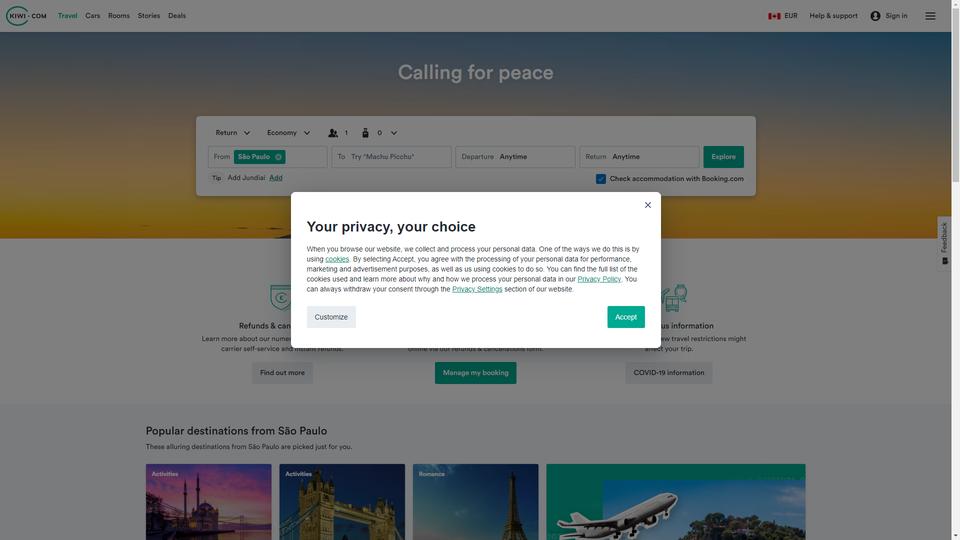Click the baggage icon
Image resolution: width=960 pixels, height=540 pixels.
[x=366, y=133]
